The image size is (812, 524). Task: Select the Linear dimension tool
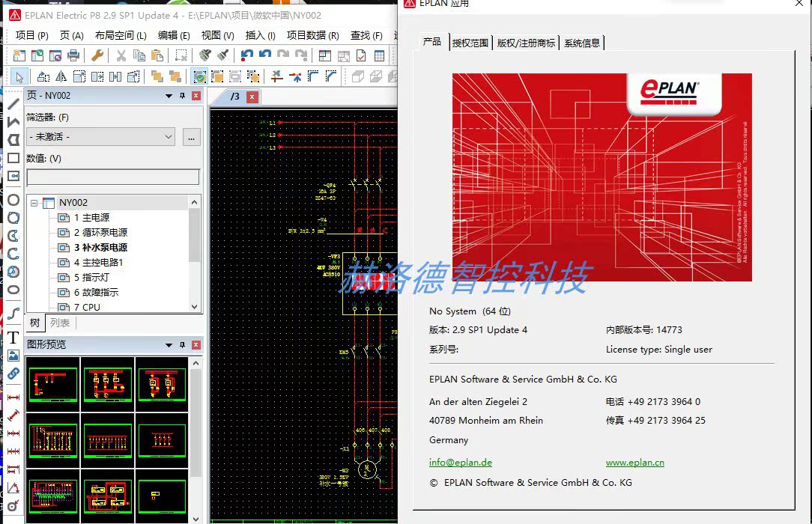[x=13, y=397]
